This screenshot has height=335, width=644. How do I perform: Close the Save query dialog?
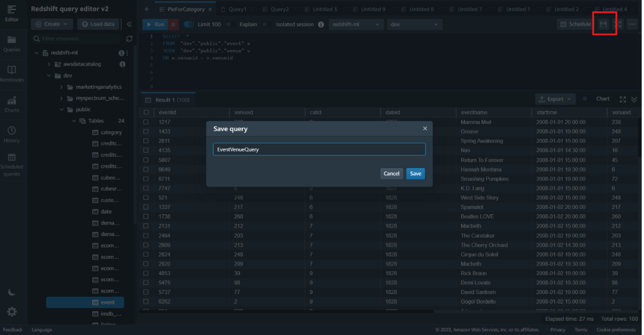(x=425, y=129)
